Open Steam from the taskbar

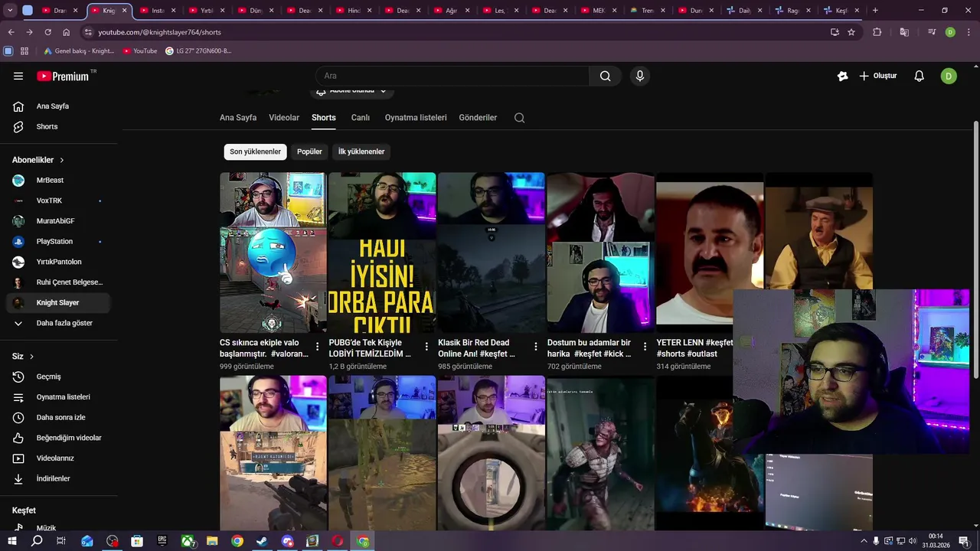click(262, 541)
